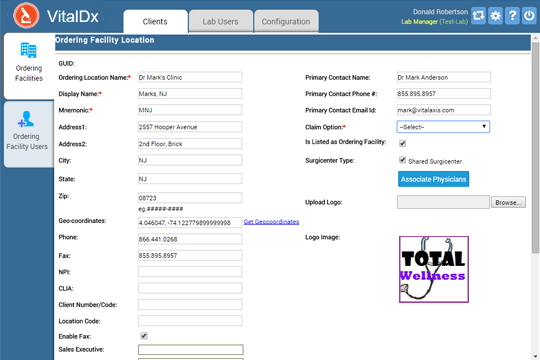Click the Display Name input field
The height and width of the screenshot is (360, 540).
click(190, 93)
